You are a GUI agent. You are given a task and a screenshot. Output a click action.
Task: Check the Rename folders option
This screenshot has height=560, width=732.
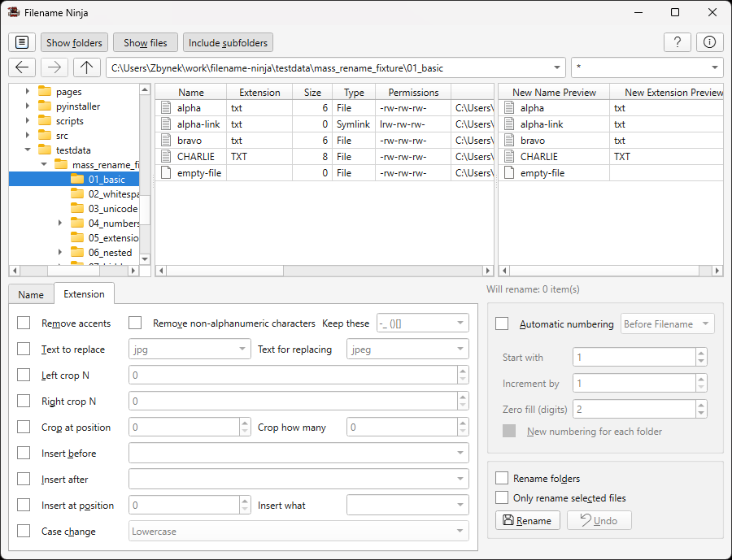coord(502,478)
